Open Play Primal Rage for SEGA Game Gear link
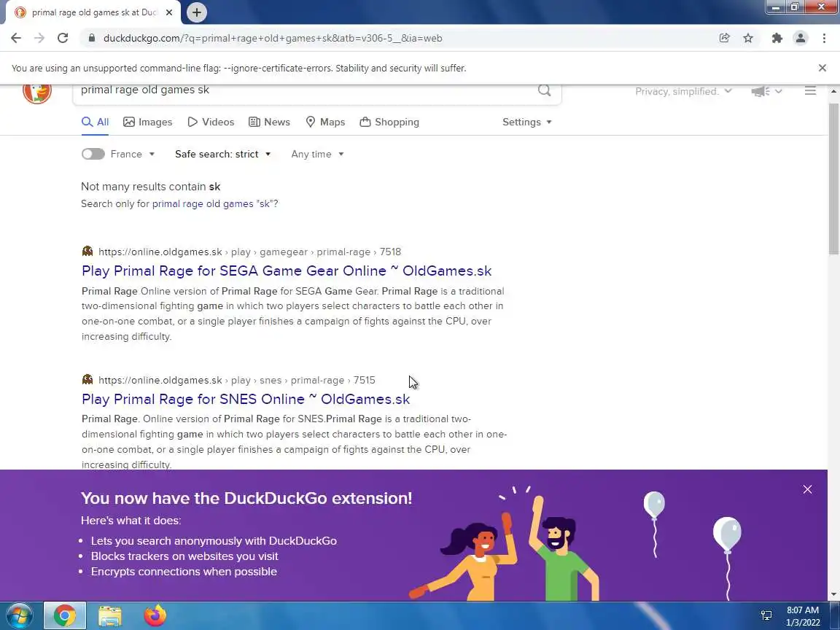The width and height of the screenshot is (840, 630). 287,271
